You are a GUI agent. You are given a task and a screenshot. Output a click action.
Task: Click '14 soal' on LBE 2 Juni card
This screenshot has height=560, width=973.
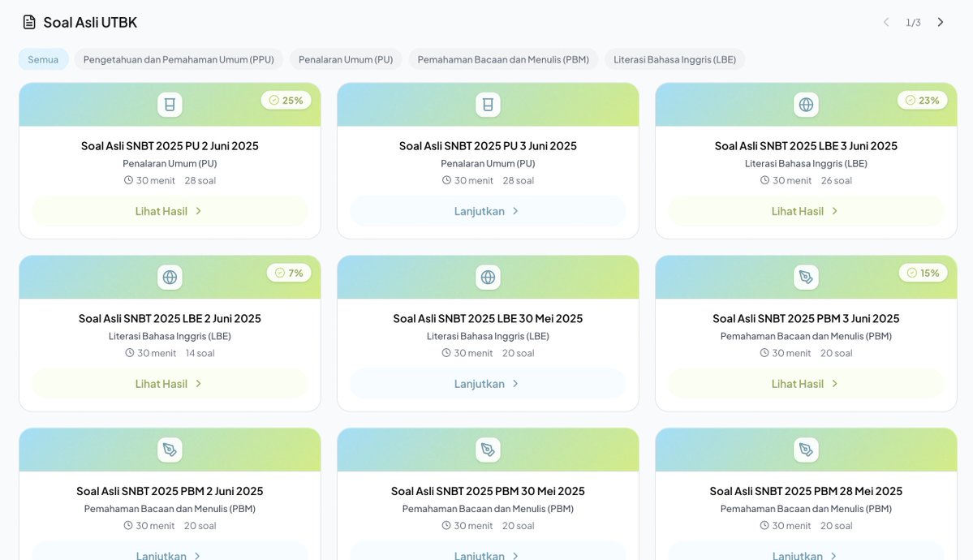click(200, 353)
